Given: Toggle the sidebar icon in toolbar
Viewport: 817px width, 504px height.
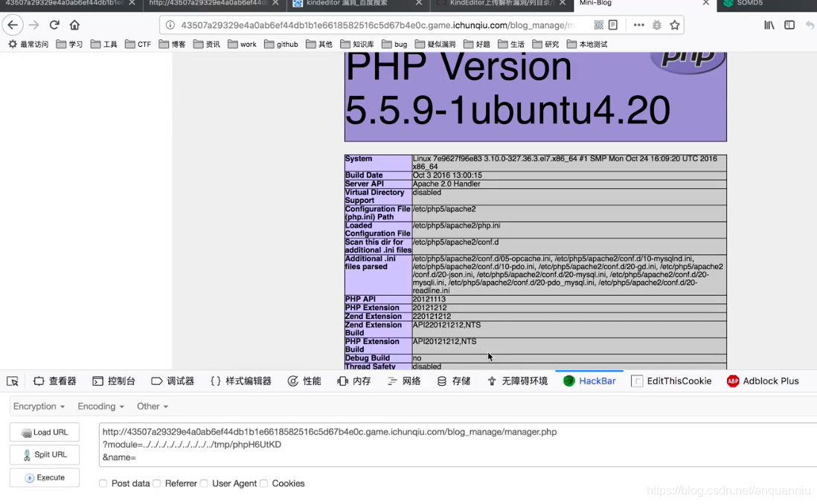Looking at the screenshot, I should (789, 25).
